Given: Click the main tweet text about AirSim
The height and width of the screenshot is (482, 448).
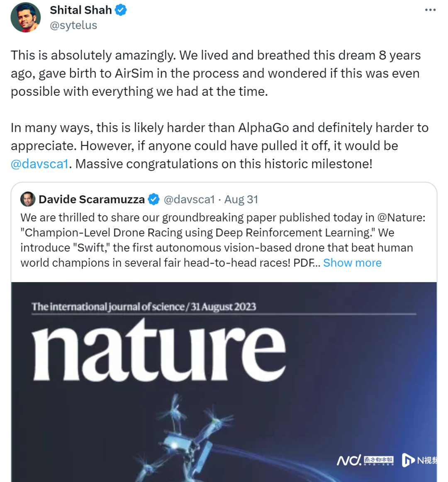Looking at the screenshot, I should pyautogui.click(x=215, y=73).
